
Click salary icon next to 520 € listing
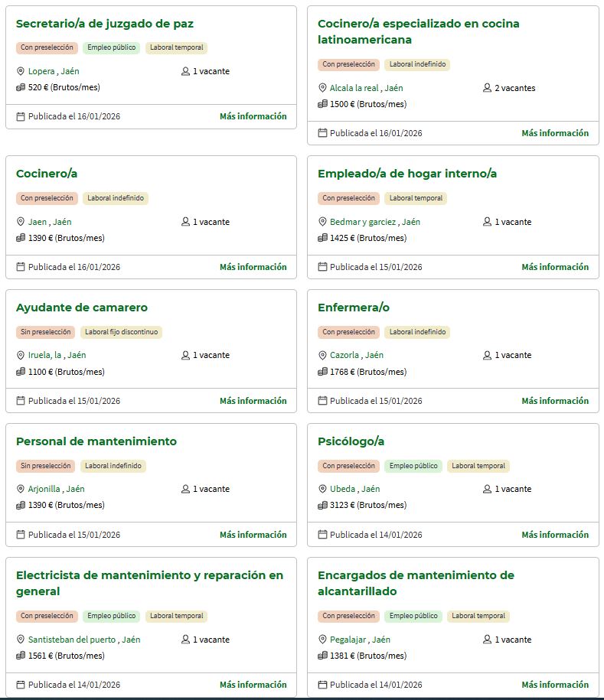click(21, 87)
